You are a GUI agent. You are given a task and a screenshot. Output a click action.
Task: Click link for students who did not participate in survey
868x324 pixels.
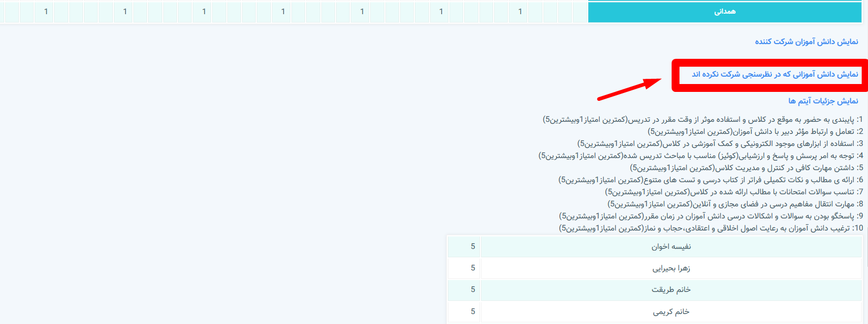tap(775, 74)
